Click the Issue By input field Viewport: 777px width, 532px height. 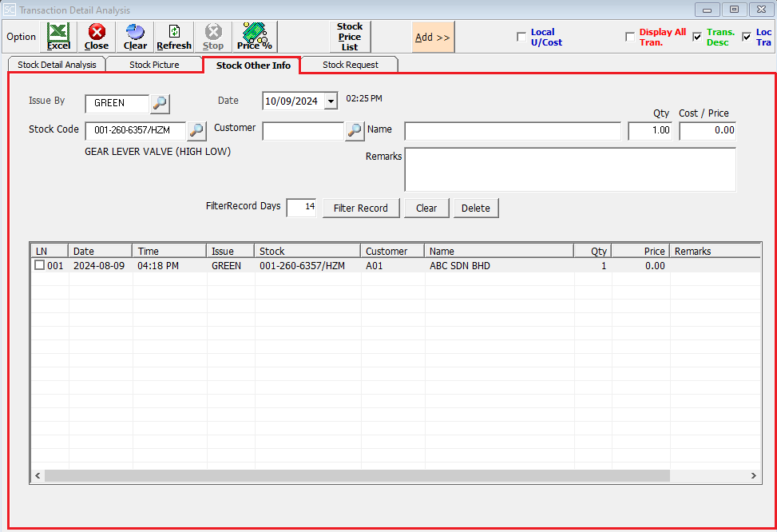point(117,103)
